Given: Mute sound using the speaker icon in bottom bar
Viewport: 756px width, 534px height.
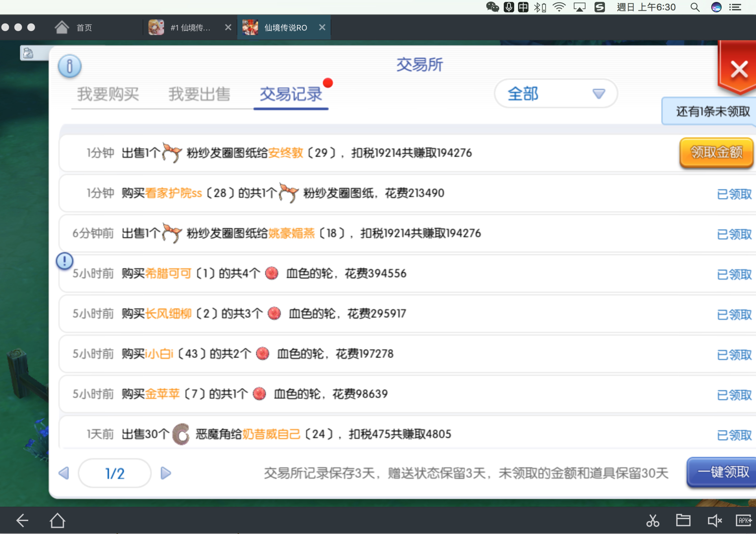Looking at the screenshot, I should (715, 521).
